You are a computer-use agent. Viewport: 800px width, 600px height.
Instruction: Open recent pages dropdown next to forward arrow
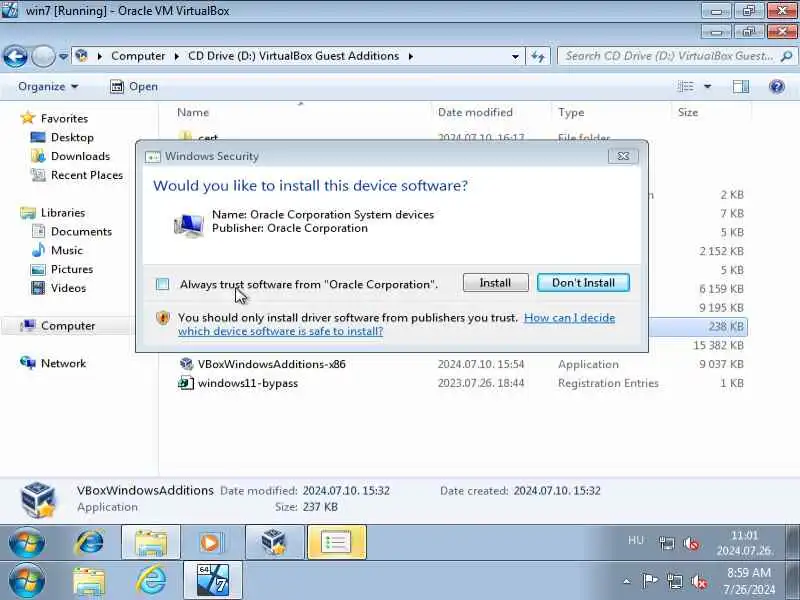(63, 56)
